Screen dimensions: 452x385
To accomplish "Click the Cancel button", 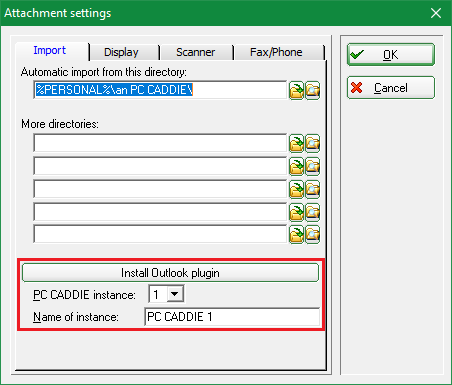I will [391, 88].
